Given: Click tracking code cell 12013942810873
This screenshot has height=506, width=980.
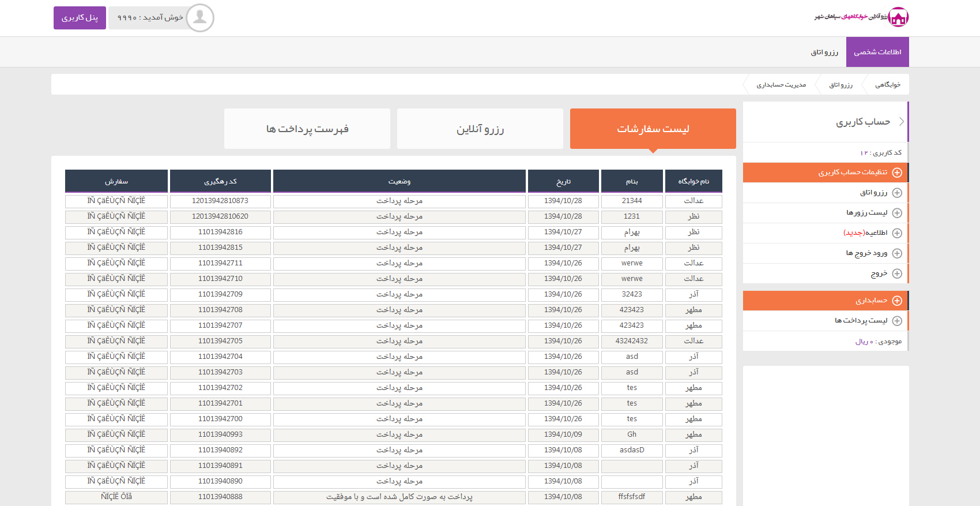Looking at the screenshot, I should [220, 201].
